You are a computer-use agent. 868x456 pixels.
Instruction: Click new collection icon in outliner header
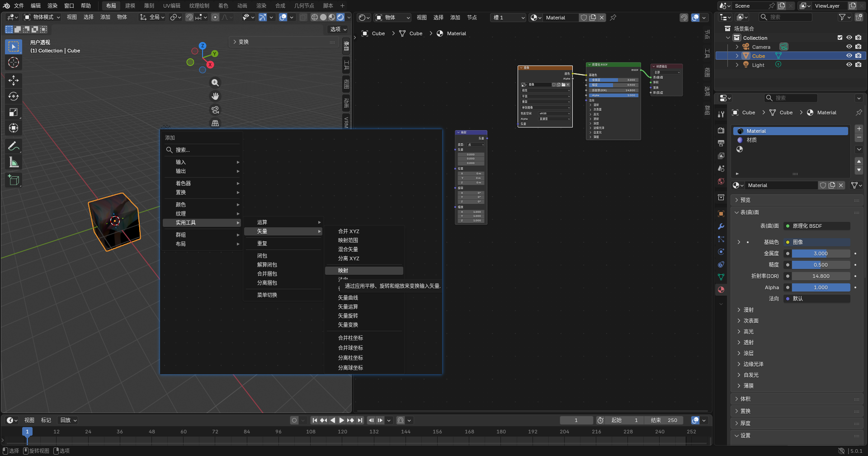859,17
